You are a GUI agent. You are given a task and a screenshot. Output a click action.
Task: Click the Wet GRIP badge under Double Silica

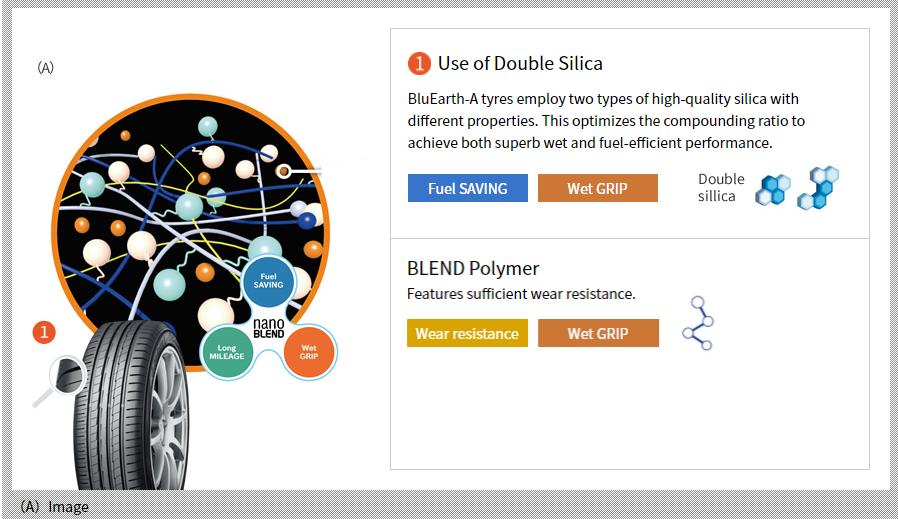click(x=597, y=188)
